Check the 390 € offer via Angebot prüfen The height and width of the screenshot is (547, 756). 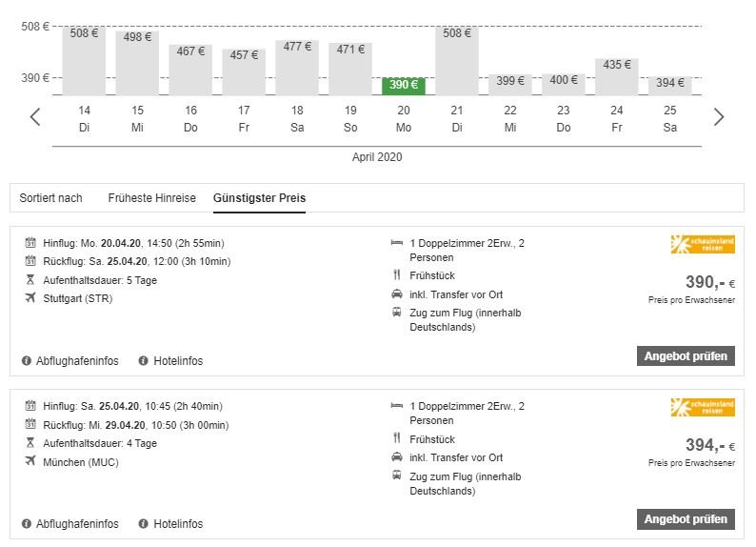tap(686, 356)
